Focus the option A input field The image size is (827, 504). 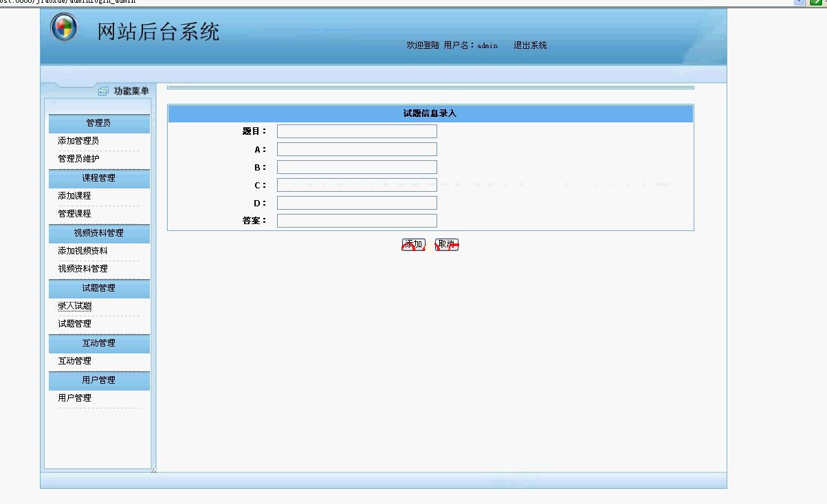click(x=357, y=149)
